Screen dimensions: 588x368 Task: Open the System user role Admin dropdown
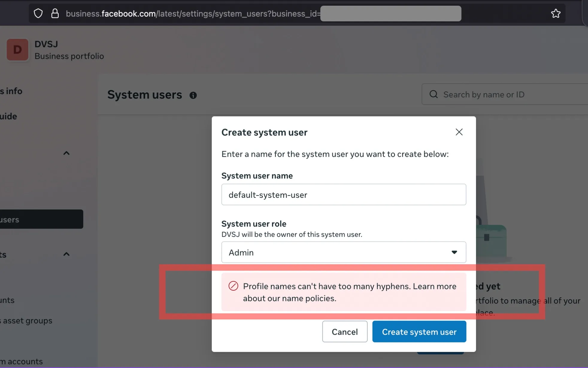[344, 252]
